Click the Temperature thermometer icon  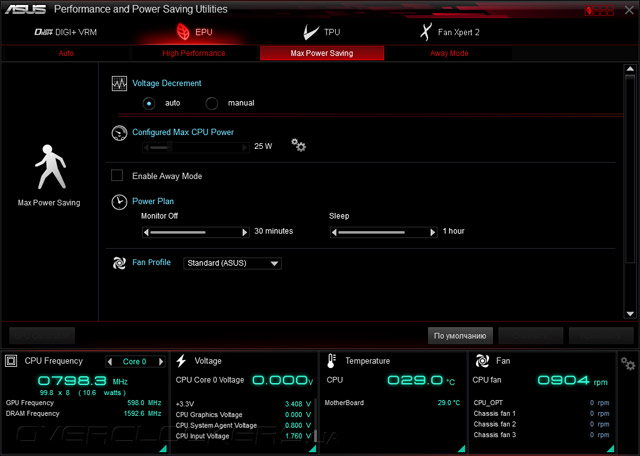331,361
